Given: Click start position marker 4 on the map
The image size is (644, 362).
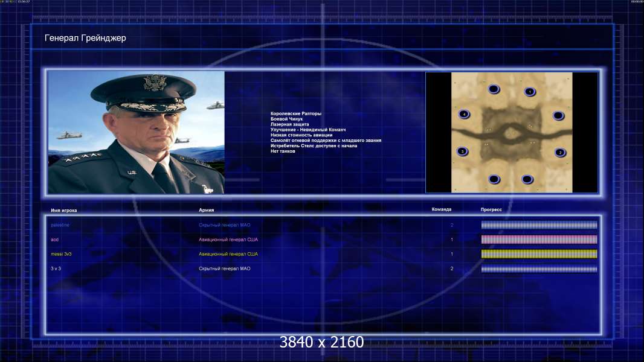Looking at the screenshot, I should 464,114.
